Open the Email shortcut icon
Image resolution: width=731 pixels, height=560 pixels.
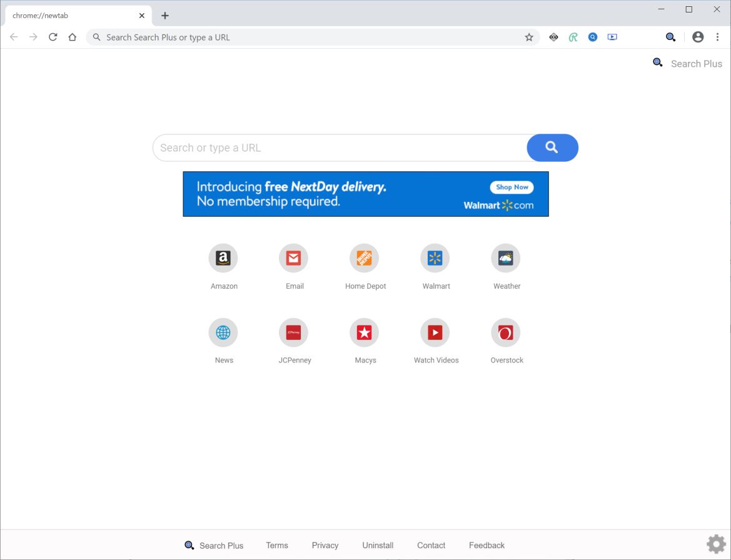coord(294,258)
